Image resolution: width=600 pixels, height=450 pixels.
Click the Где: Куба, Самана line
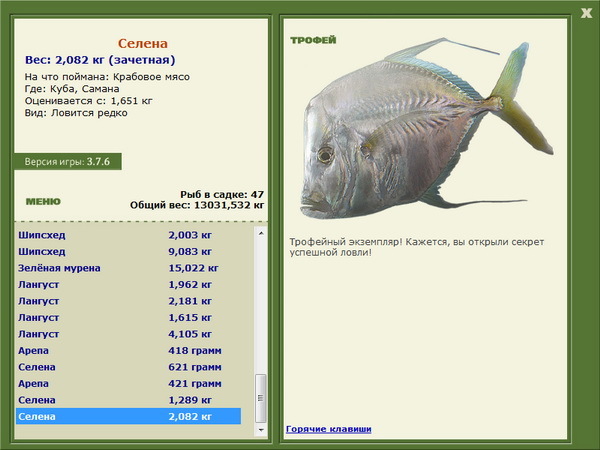(x=72, y=89)
